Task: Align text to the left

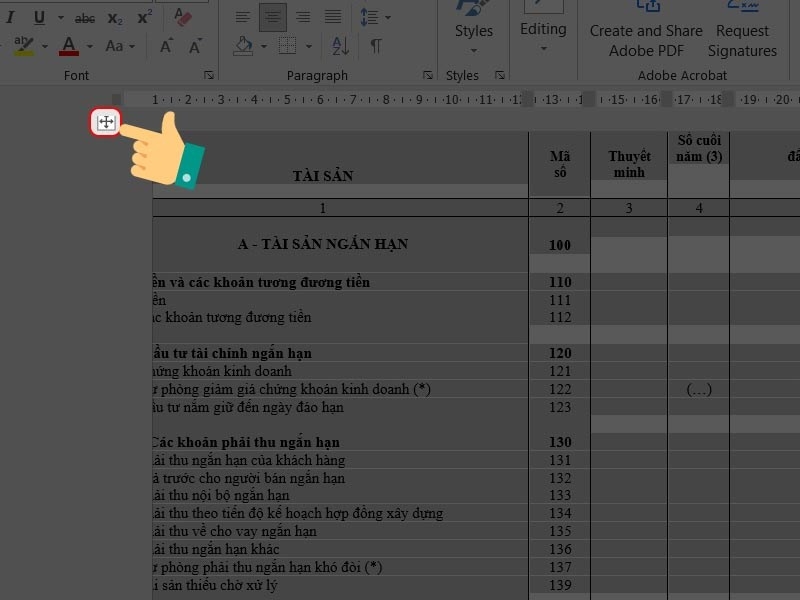Action: [x=242, y=17]
